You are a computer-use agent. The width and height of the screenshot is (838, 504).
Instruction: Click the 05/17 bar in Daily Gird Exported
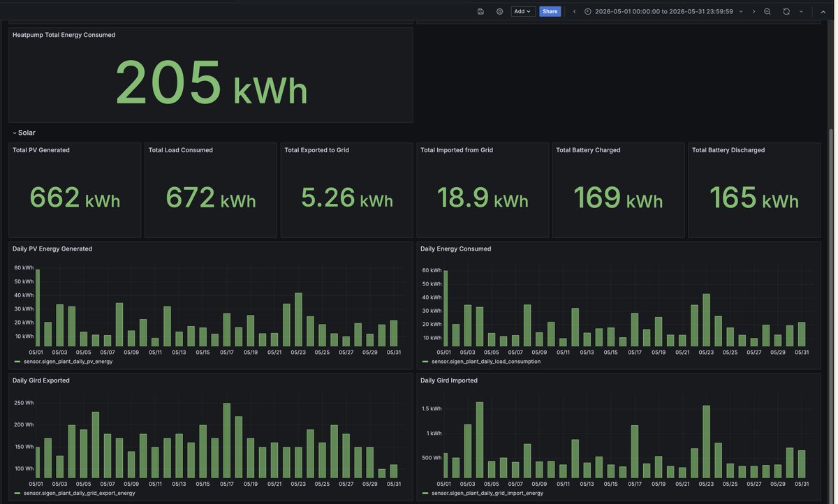(227, 440)
